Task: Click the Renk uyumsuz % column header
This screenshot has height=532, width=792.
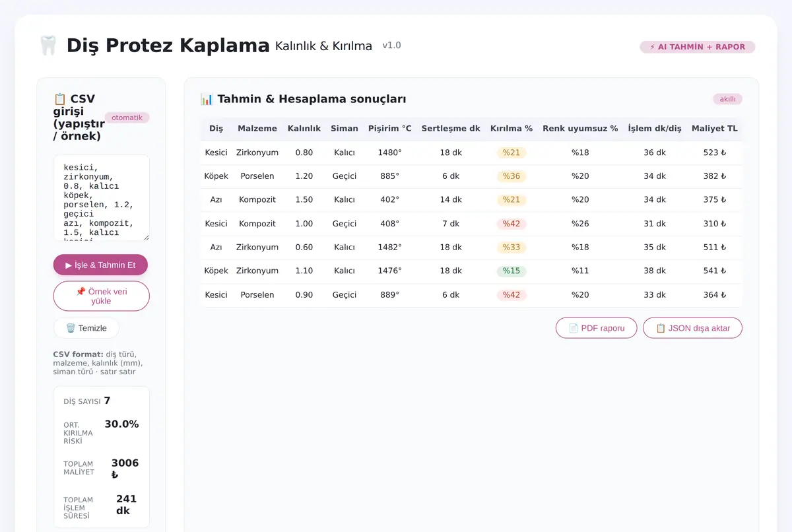Action: coord(580,129)
